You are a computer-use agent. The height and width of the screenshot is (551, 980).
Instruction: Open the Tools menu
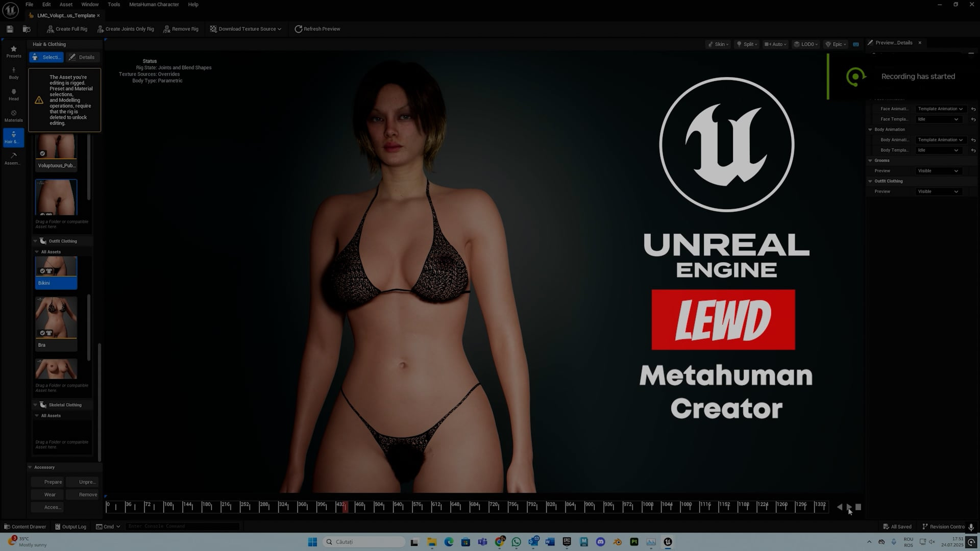114,5
